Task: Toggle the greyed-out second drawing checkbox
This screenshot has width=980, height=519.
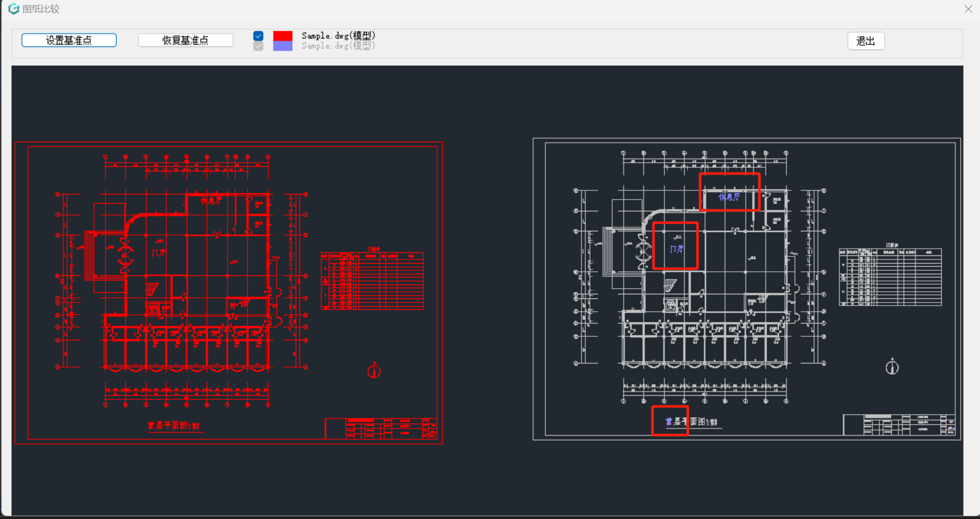Action: click(x=258, y=46)
